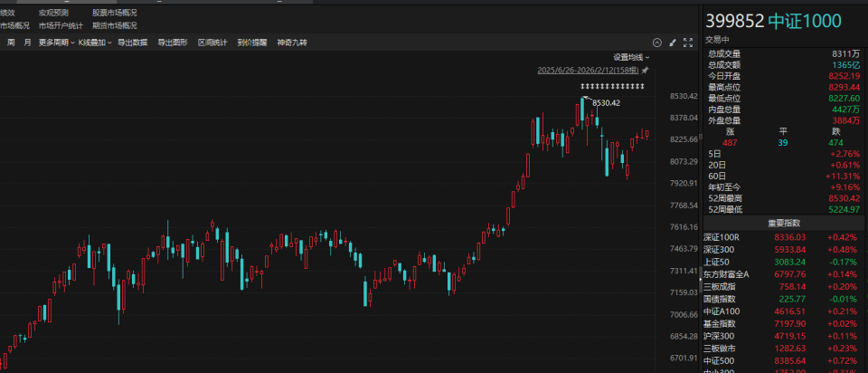Screen dimensions: 868x373
Task: Open 到价提醒 price alert
Action: click(252, 43)
